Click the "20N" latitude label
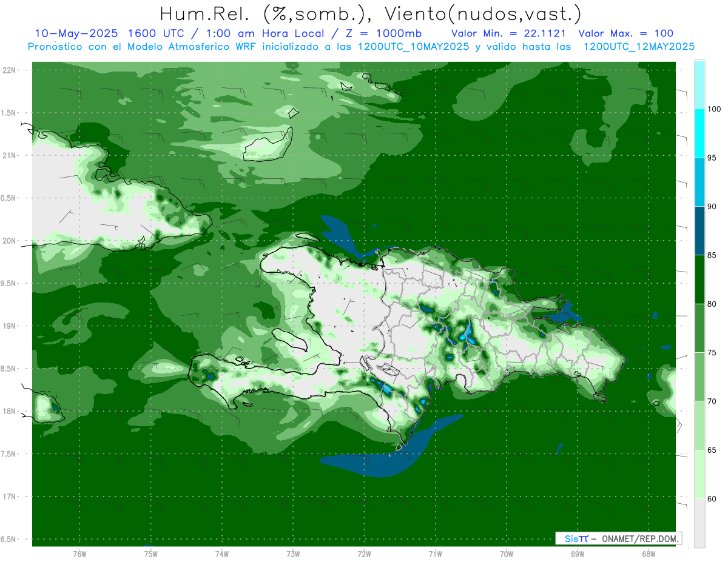The height and width of the screenshot is (562, 728). coord(9,241)
